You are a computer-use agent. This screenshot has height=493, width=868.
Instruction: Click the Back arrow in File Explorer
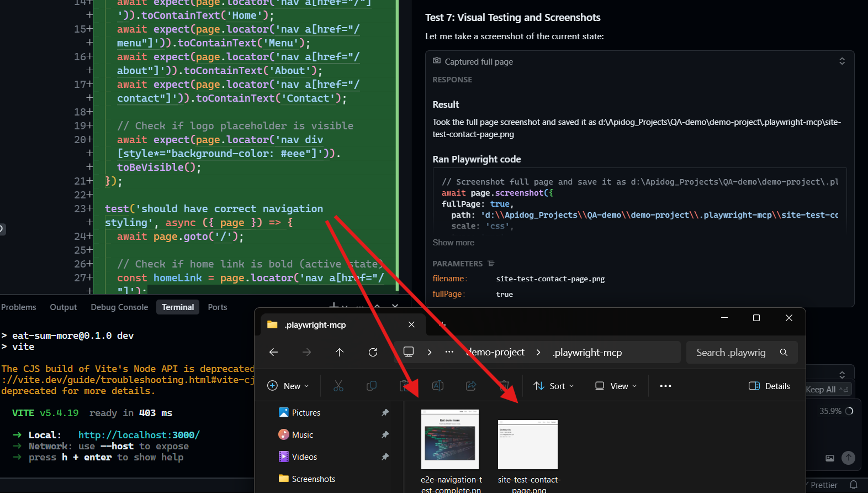[x=273, y=352]
